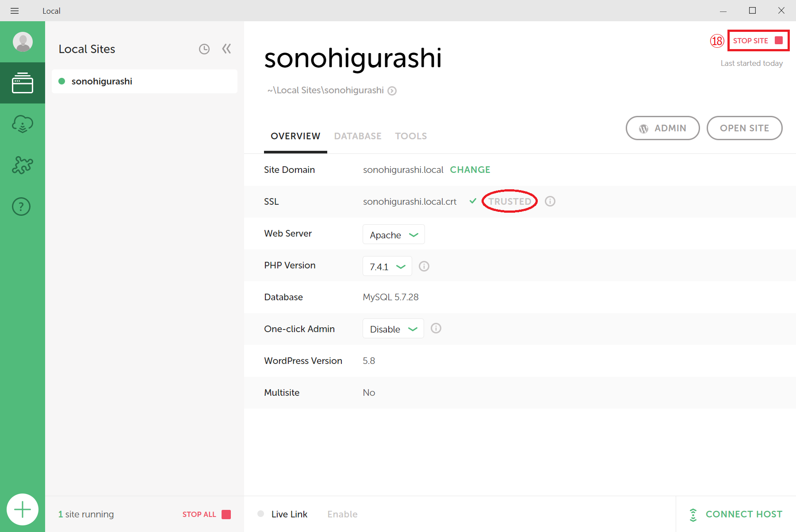Click the sonohigurashi.local.crt certificate text
This screenshot has height=532, width=796.
tap(410, 202)
